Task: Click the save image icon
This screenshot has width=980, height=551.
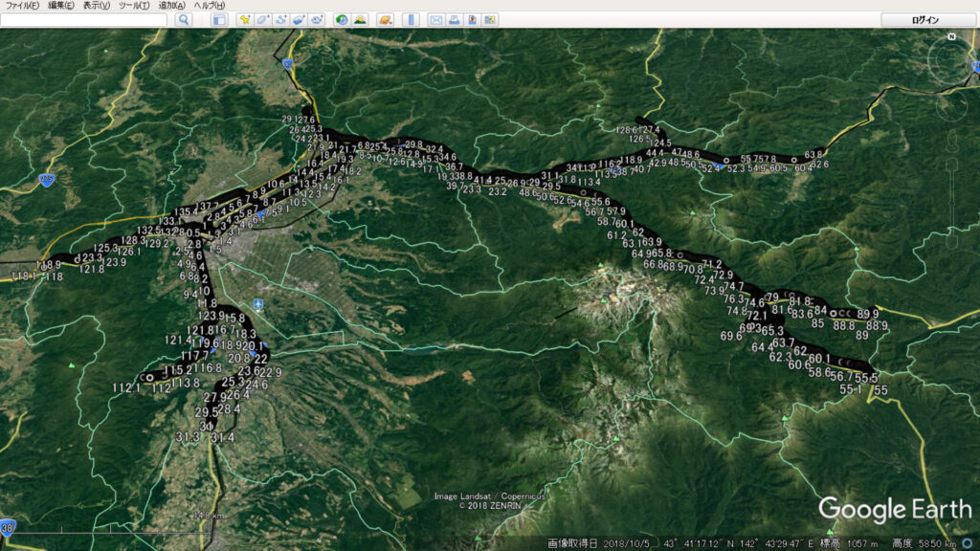Action: pos(473,20)
